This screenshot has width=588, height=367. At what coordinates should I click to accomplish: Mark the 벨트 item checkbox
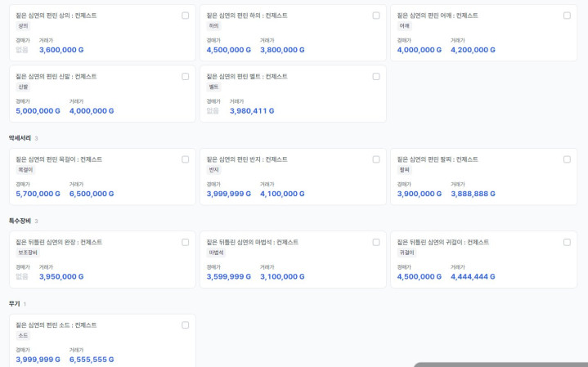[376, 77]
